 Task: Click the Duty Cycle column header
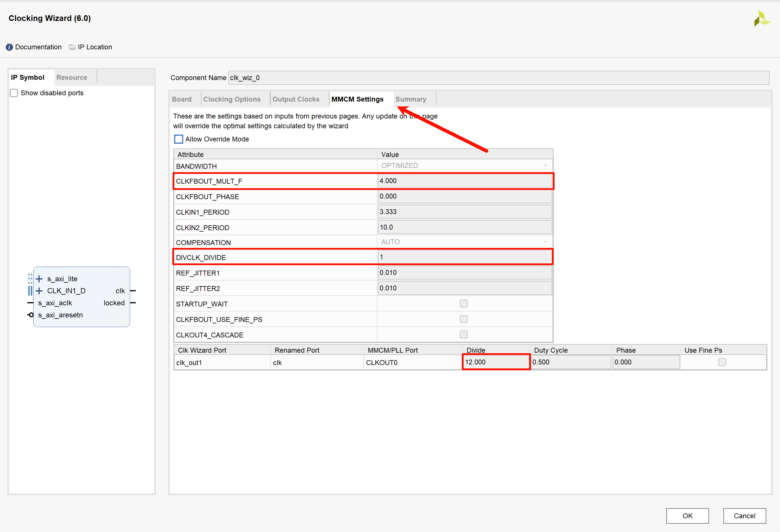[x=571, y=350]
